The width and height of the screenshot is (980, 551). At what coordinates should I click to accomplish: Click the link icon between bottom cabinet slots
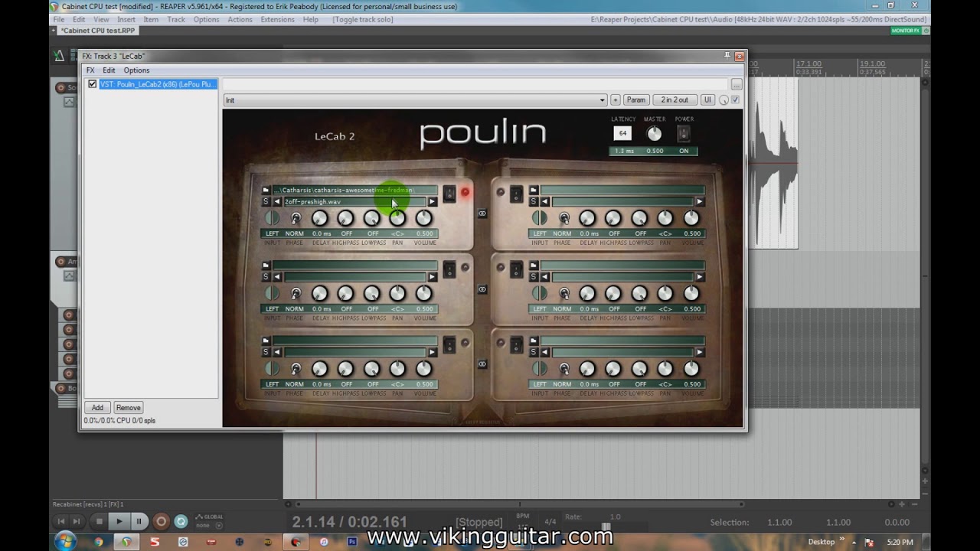[x=482, y=365]
